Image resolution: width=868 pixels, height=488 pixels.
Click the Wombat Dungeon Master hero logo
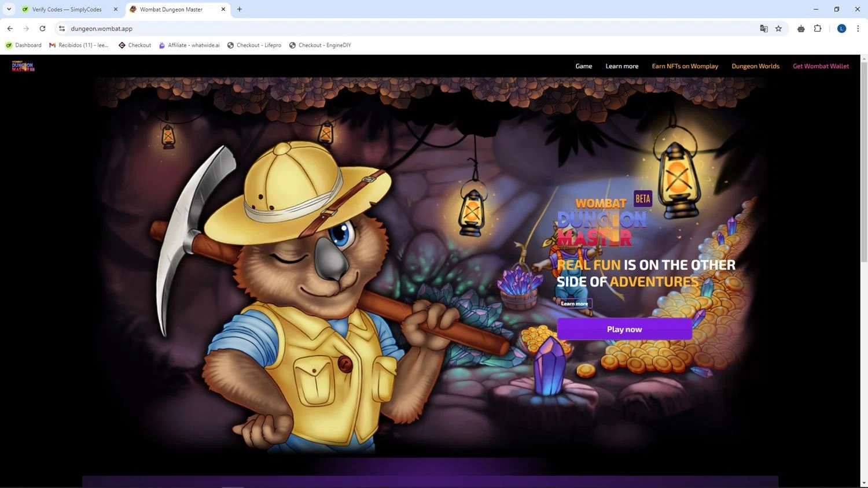pos(602,223)
